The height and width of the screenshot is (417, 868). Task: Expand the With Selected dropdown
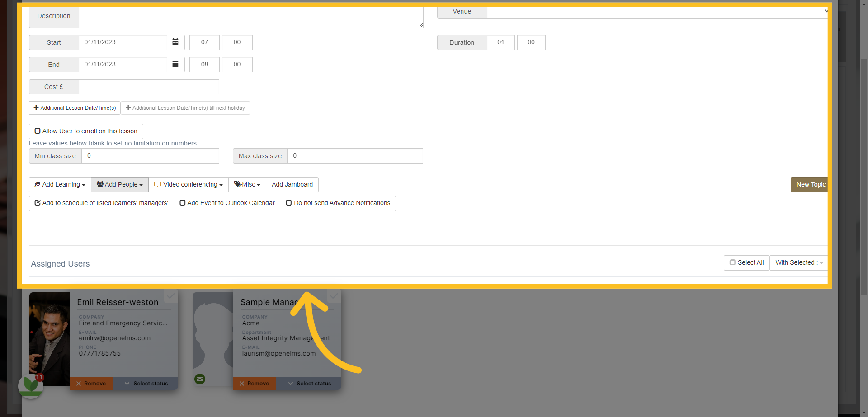pos(799,262)
